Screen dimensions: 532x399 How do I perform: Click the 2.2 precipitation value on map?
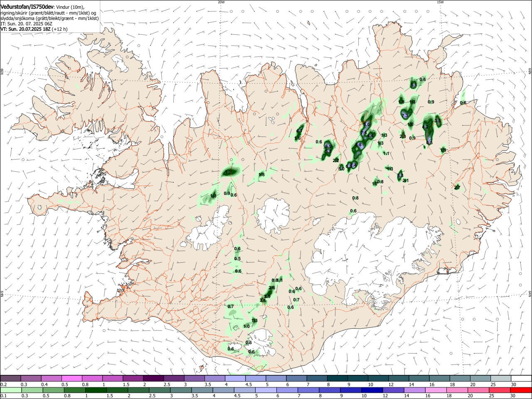[x=336, y=160]
